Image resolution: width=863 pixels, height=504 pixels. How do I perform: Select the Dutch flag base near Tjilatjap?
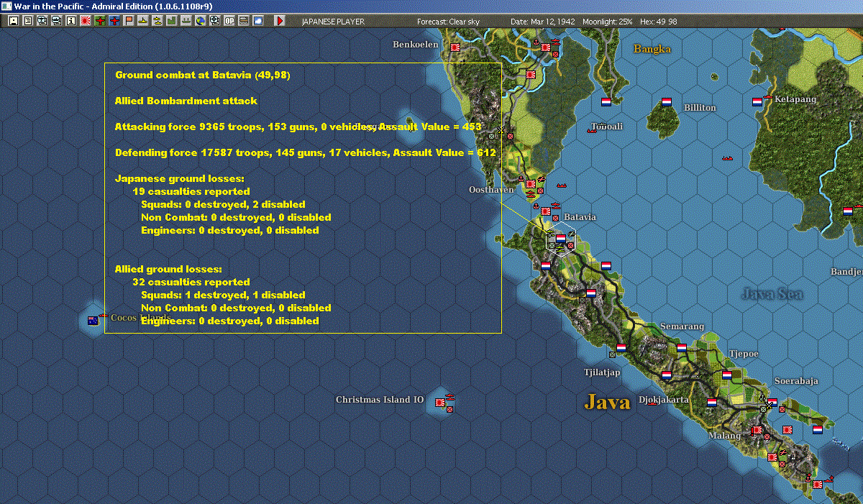pos(621,348)
